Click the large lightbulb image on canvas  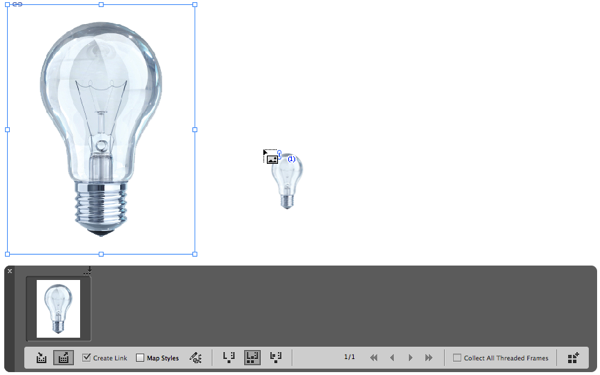click(101, 129)
